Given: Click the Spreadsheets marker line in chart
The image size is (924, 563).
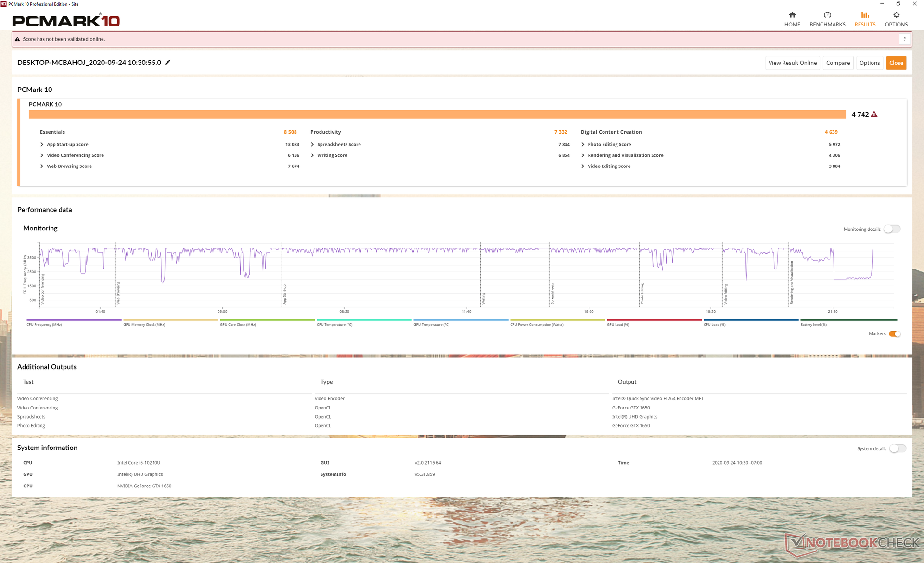Looking at the screenshot, I should [x=550, y=274].
